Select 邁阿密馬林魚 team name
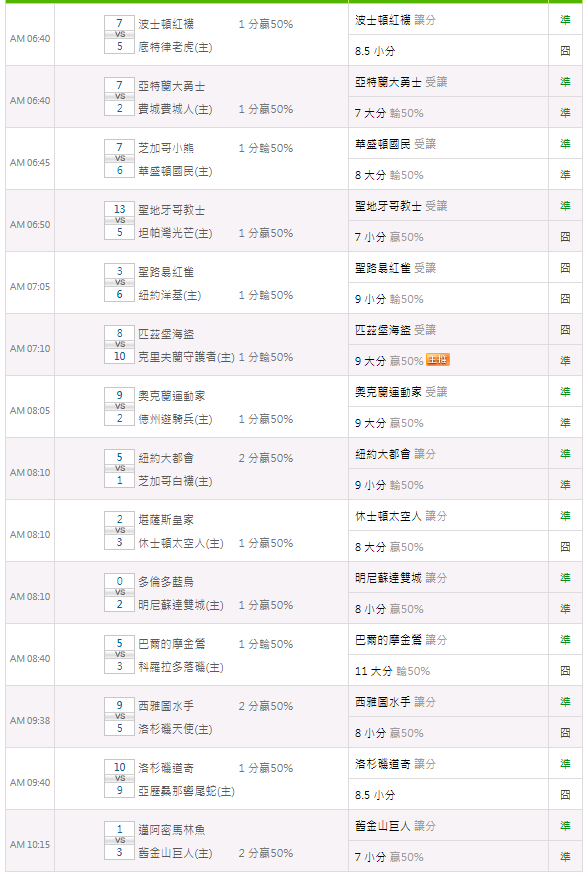The image size is (588, 876). [x=172, y=830]
